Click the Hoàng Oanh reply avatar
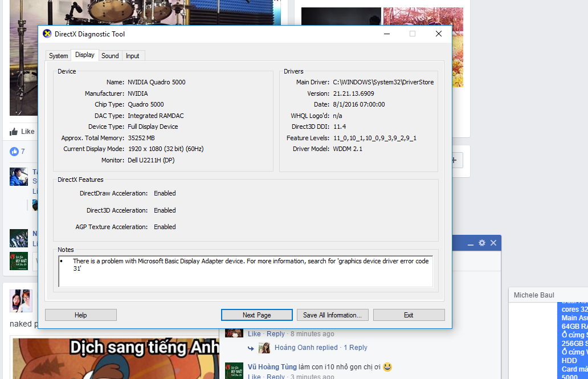The image size is (588, 379). coord(264,348)
